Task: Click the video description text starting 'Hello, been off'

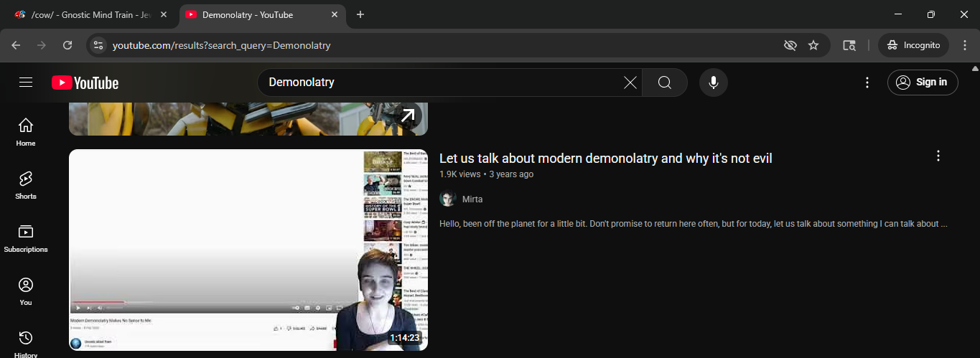Action: pos(694,224)
